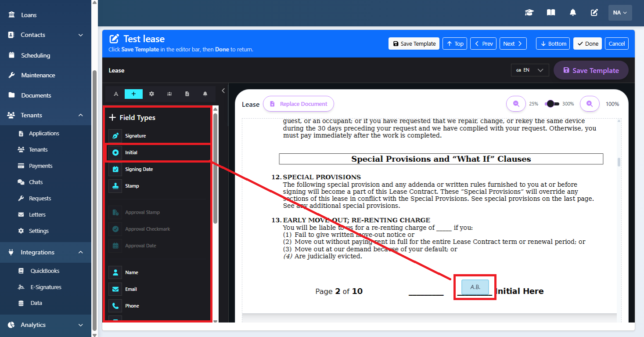Click the 100% zoom value text
The height and width of the screenshot is (337, 644).
pos(612,104)
